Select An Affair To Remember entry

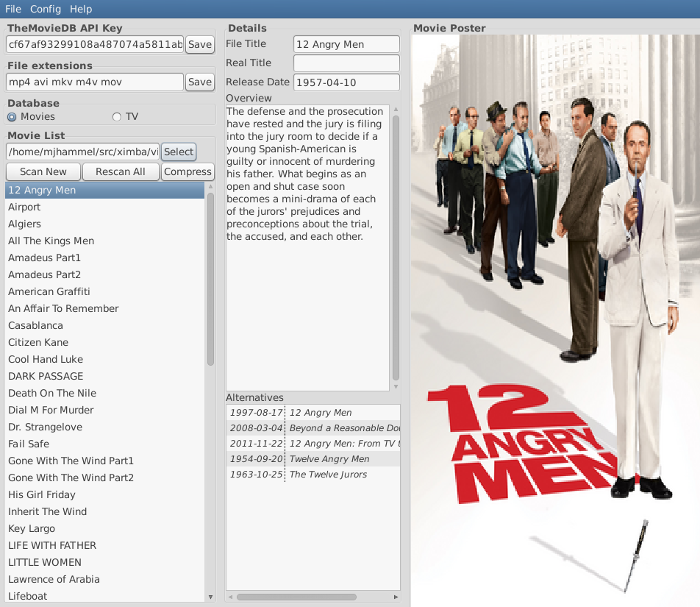pos(105,308)
